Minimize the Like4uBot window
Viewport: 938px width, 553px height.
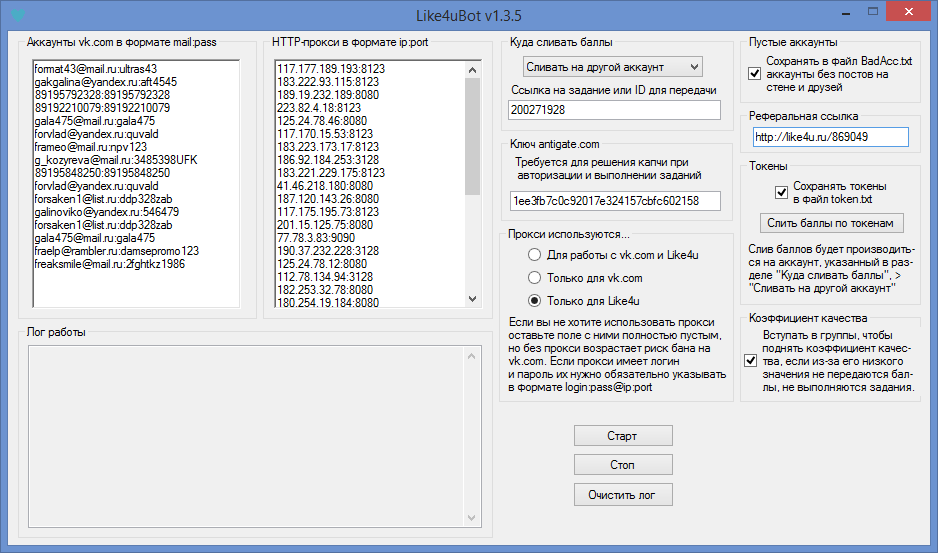click(x=846, y=12)
